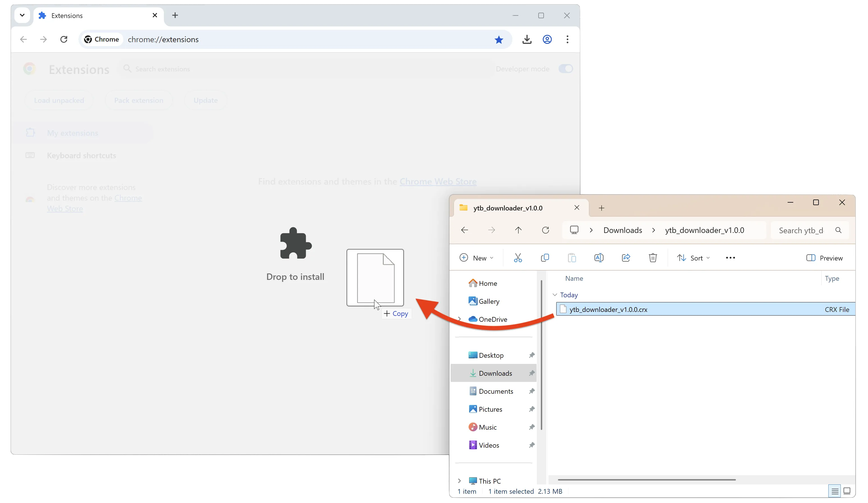Toggle the Preview pane
Screen dimensions: 868x503
point(825,258)
